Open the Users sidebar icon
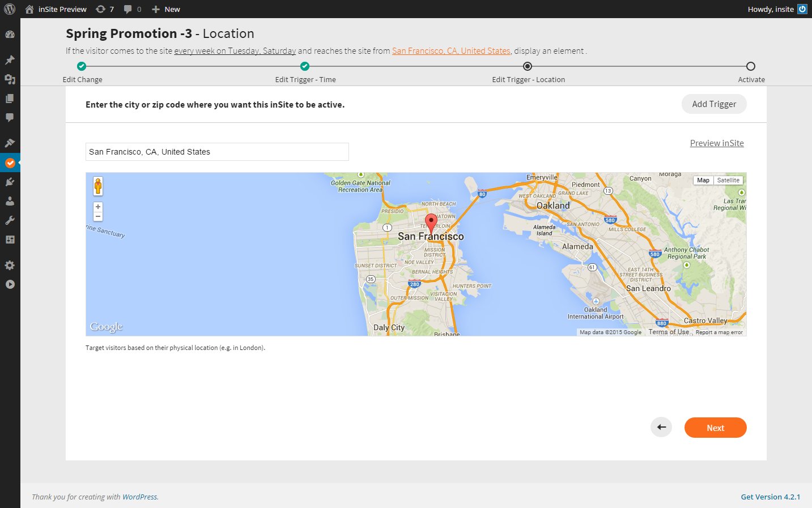The width and height of the screenshot is (812, 508). point(10,201)
